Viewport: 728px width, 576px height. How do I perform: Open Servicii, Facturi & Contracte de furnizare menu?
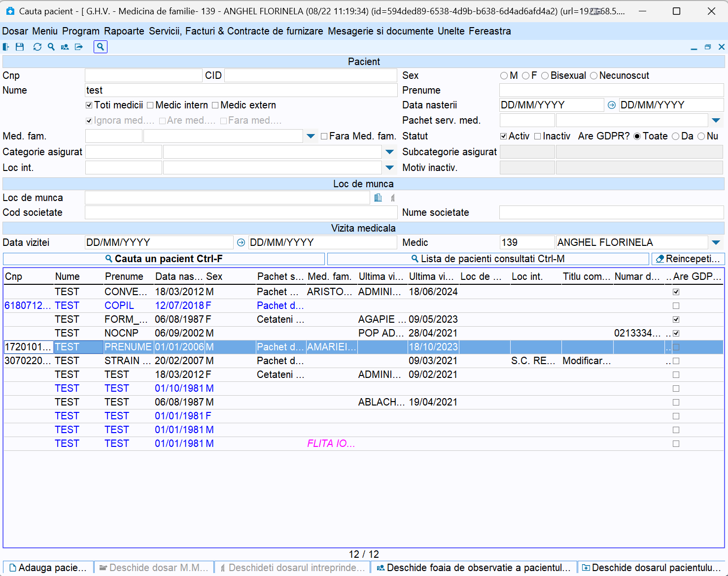(236, 31)
